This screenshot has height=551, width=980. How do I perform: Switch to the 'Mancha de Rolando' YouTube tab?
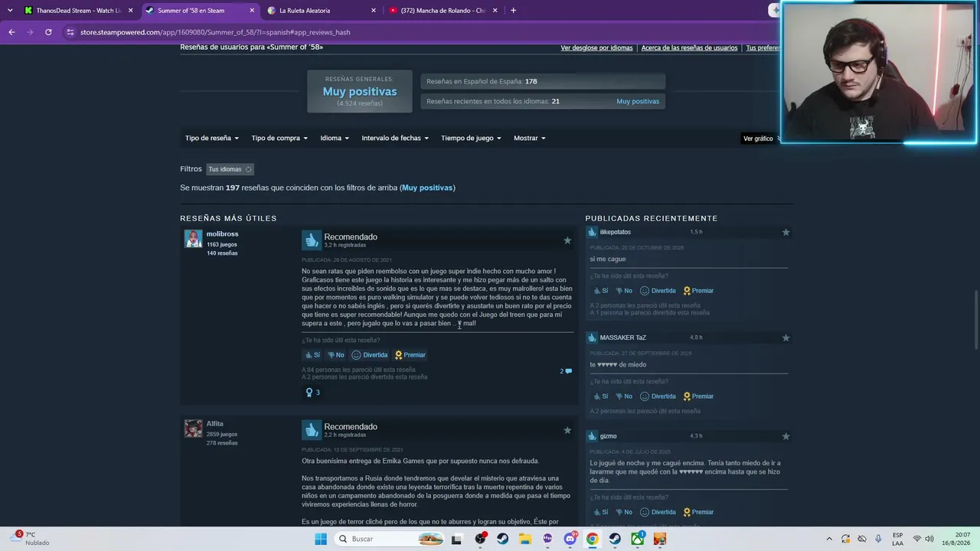pyautogui.click(x=443, y=11)
